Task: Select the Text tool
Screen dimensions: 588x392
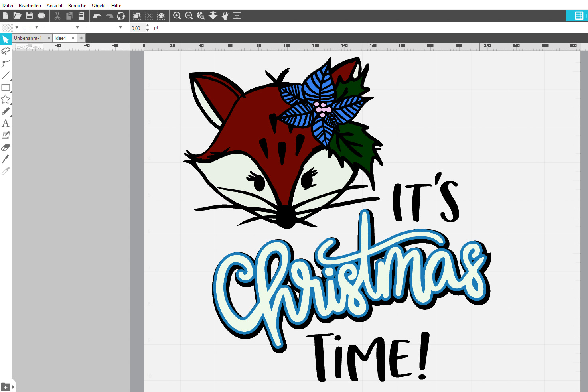Action: point(6,123)
